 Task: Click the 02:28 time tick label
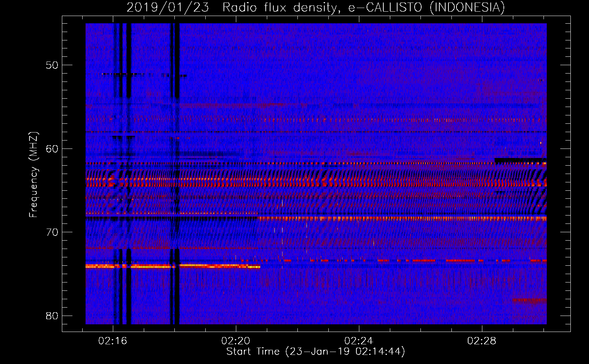point(482,341)
